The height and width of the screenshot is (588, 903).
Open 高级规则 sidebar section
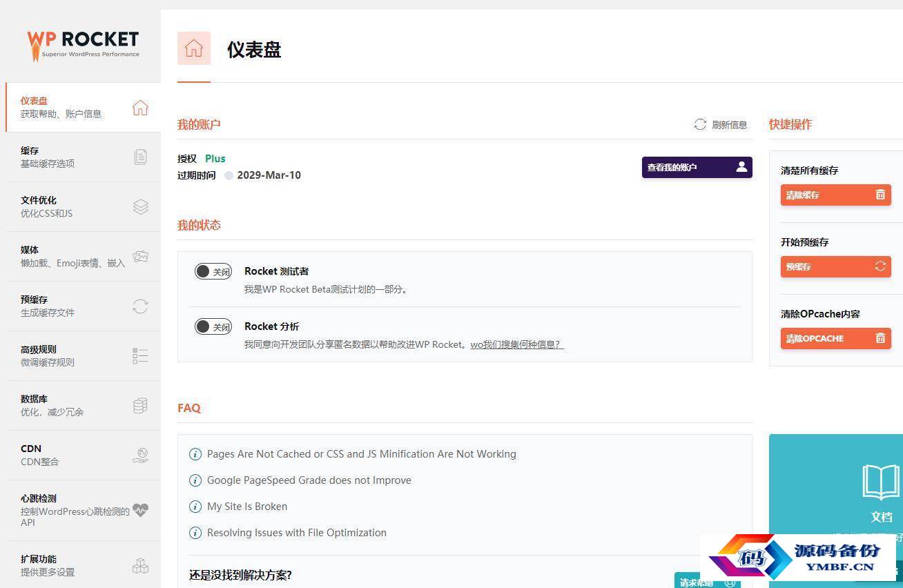83,355
